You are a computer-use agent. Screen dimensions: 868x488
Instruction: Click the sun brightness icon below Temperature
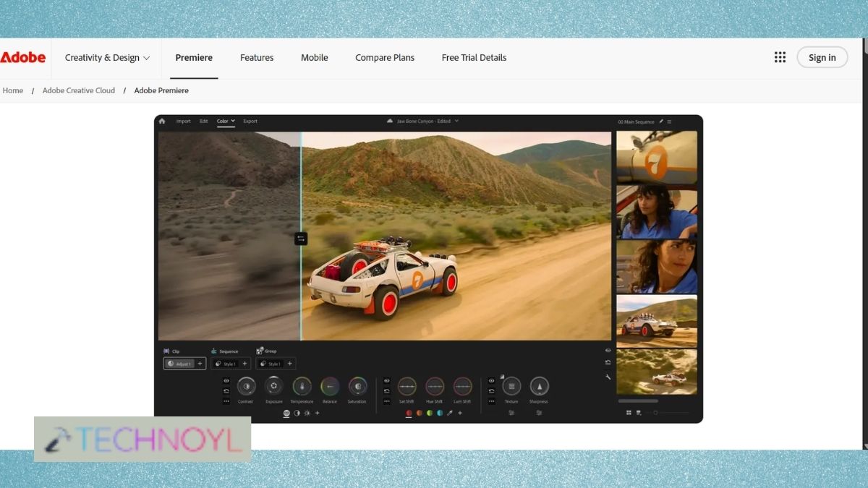307,413
